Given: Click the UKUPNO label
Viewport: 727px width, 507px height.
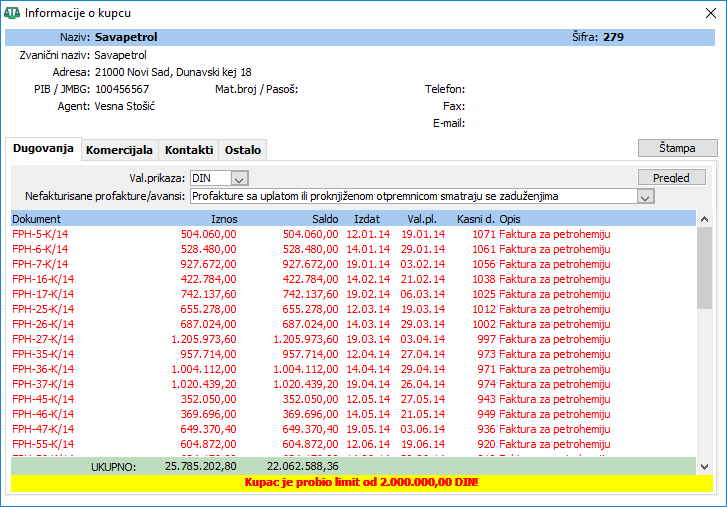Looking at the screenshot, I should 114,467.
